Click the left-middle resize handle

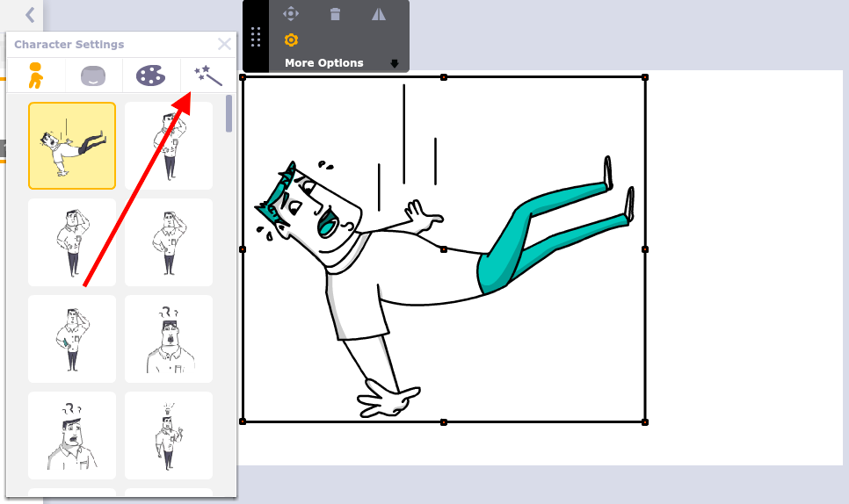tap(243, 249)
